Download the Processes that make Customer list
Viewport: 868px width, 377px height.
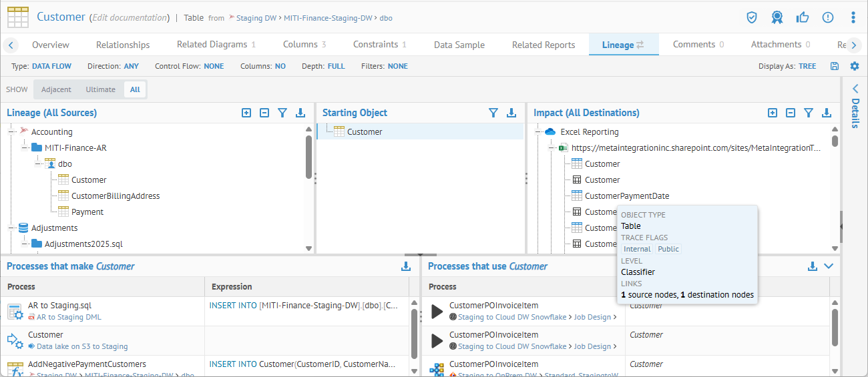click(405, 266)
